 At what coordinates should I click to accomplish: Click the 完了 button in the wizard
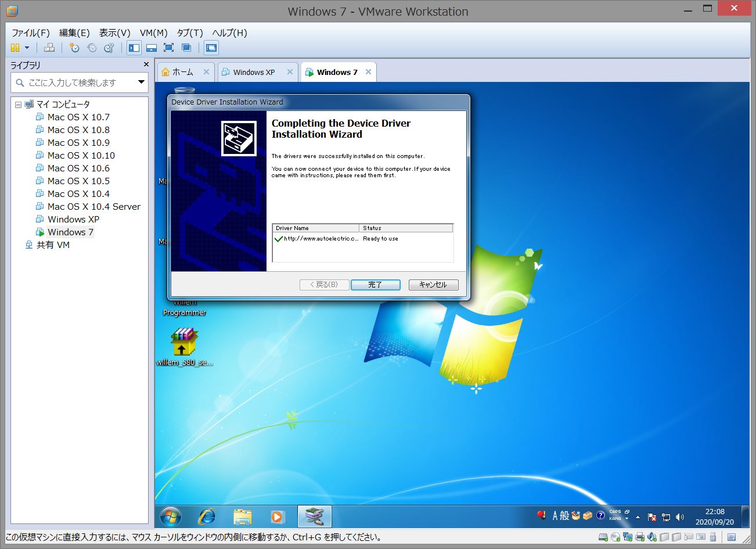pos(375,285)
